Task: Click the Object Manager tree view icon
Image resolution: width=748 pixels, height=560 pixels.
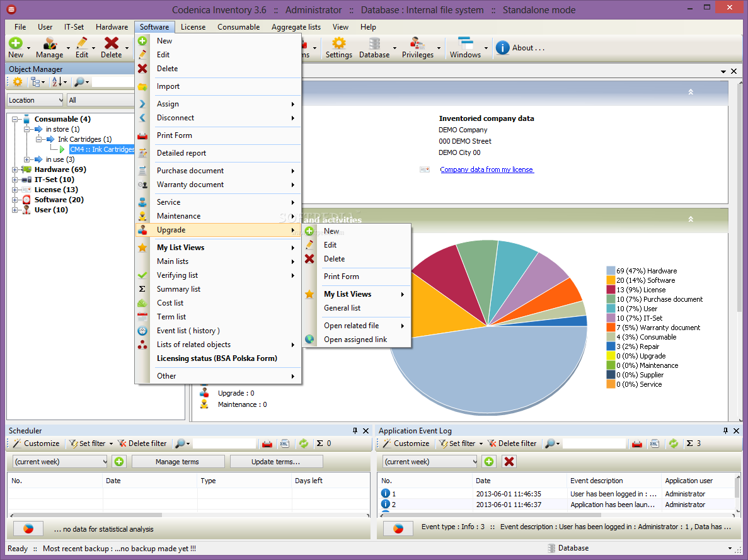Action: point(36,82)
